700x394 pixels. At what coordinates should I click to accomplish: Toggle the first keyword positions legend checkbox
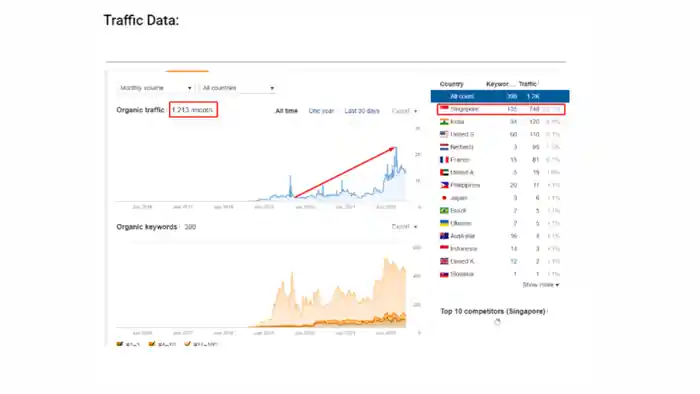tap(119, 344)
